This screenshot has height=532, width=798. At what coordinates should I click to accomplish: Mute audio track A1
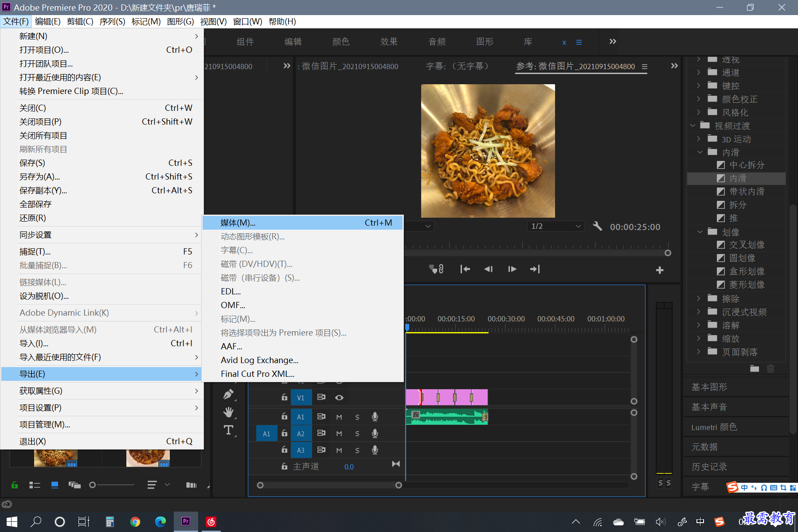click(x=339, y=417)
